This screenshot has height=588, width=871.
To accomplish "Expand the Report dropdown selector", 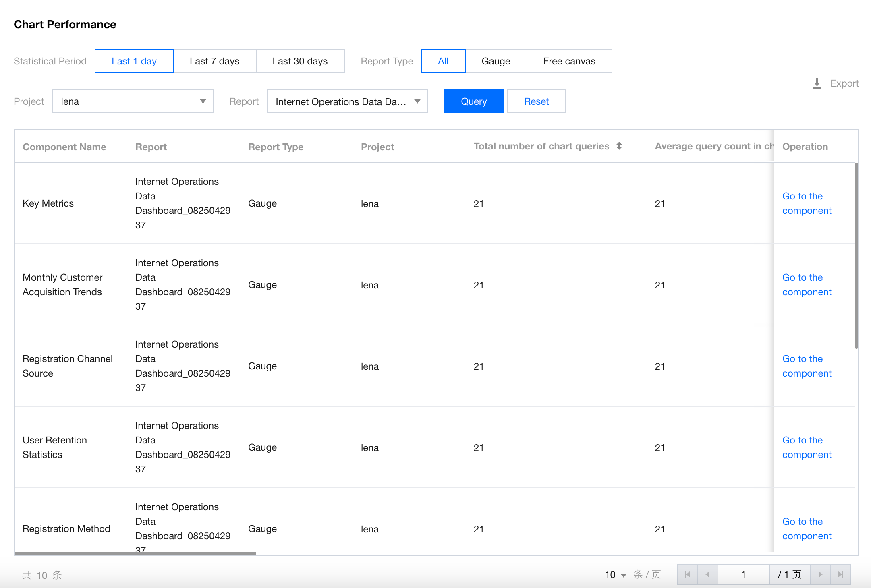I will pos(347,101).
